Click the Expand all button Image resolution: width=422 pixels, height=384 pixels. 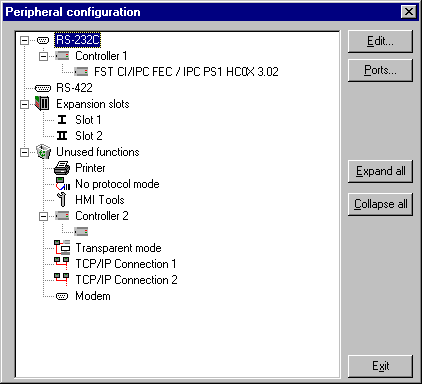[380, 171]
